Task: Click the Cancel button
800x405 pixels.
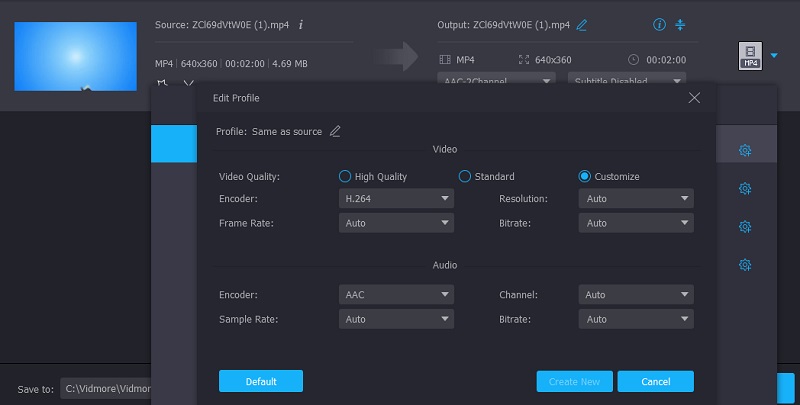Action: tap(655, 381)
